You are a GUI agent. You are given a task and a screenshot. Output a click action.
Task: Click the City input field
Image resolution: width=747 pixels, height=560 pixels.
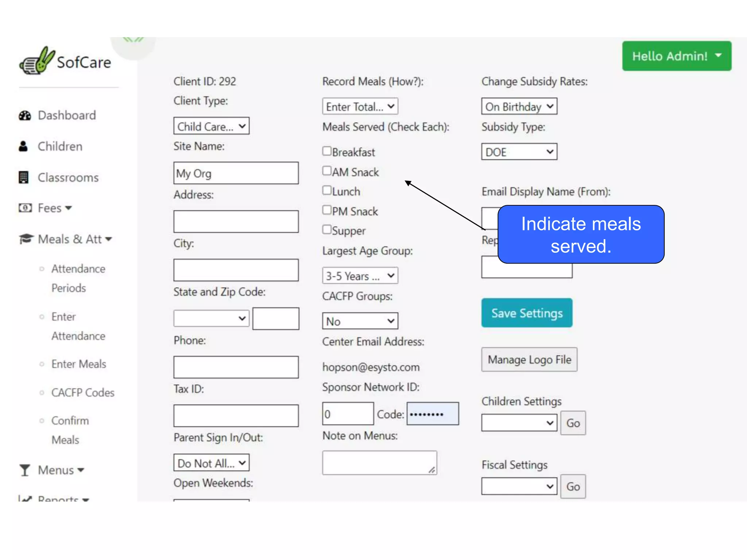click(x=236, y=270)
